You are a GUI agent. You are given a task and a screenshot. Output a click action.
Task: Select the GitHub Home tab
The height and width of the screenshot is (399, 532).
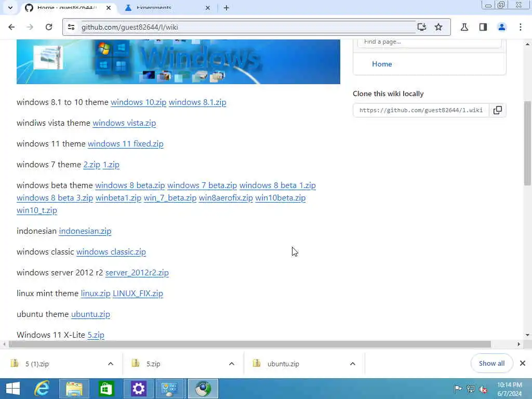tap(68, 8)
